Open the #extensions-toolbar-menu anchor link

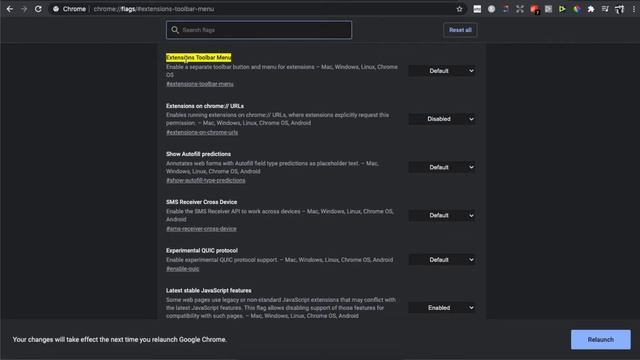(200, 84)
